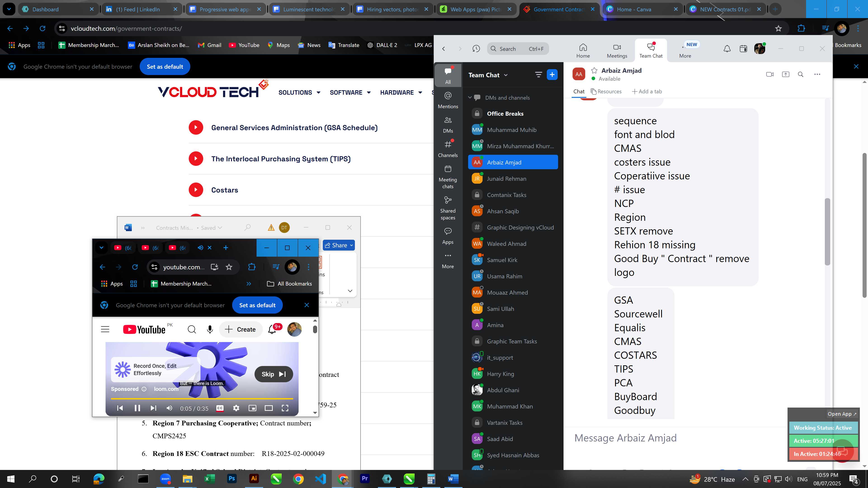The width and height of the screenshot is (868, 488).
Task: Open HARDWARE dropdown menu
Action: click(x=401, y=93)
